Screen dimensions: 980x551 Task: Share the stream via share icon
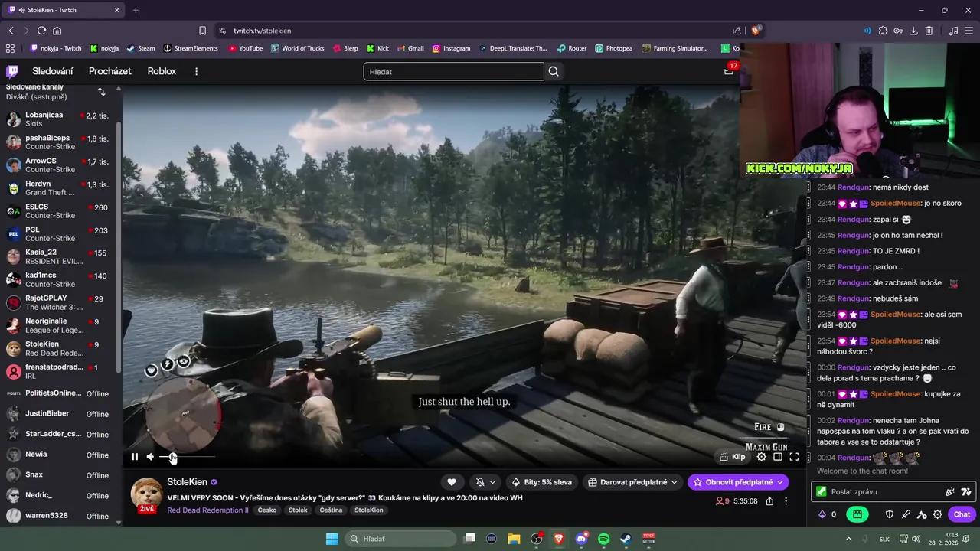[769, 501]
